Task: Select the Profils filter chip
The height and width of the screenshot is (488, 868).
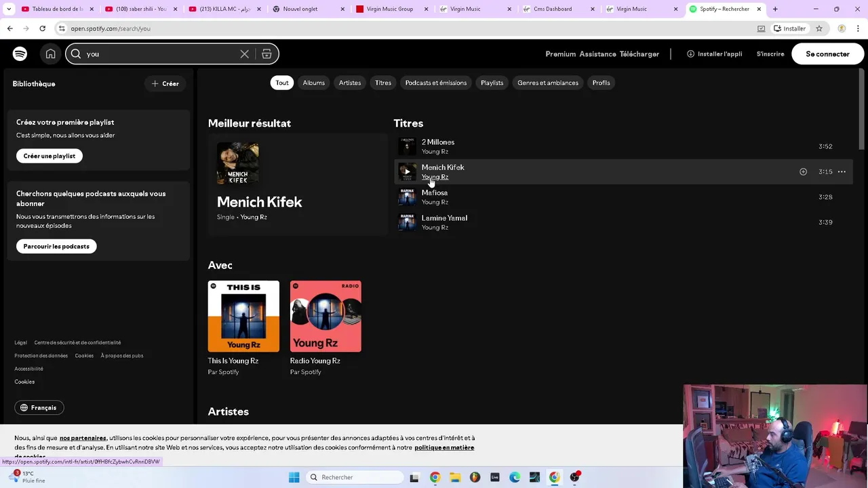Action: [x=601, y=83]
